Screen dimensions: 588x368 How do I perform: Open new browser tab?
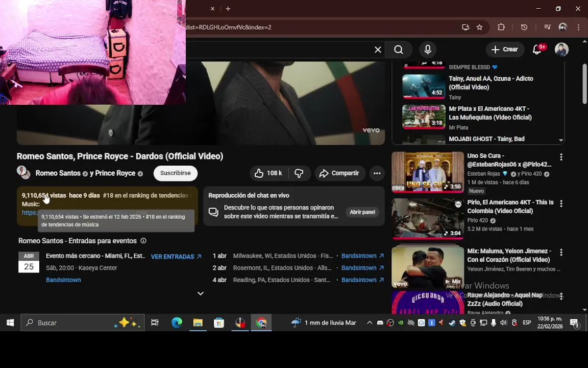(228, 9)
